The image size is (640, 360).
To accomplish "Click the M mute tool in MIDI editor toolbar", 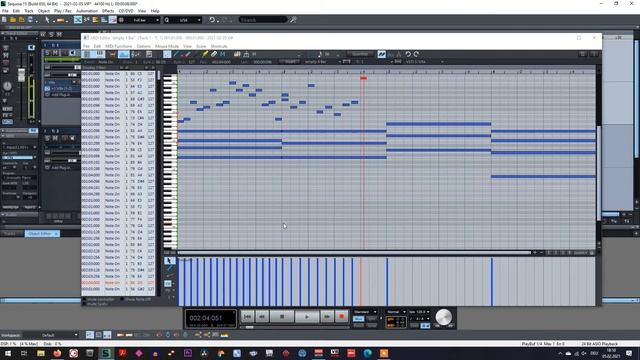I will pyautogui.click(x=223, y=54).
